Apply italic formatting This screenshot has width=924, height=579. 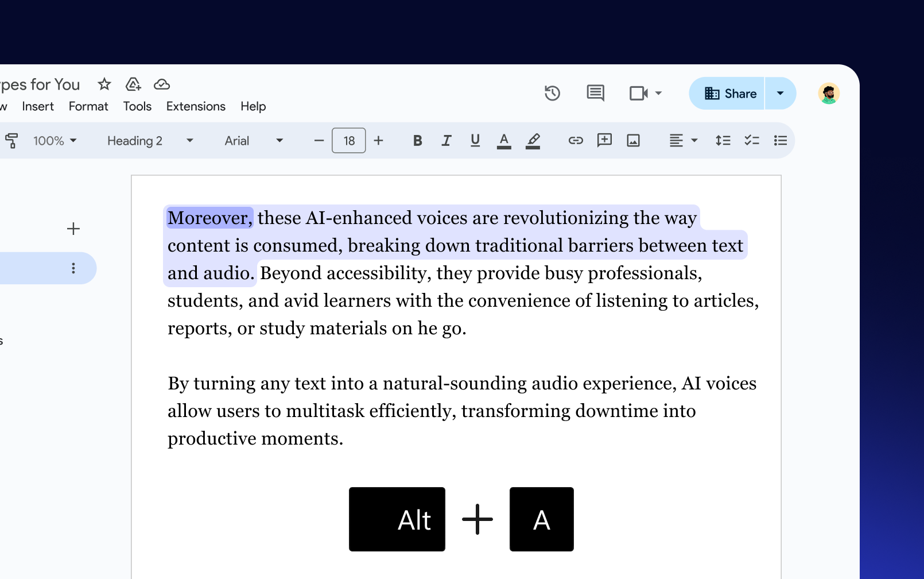click(x=446, y=140)
